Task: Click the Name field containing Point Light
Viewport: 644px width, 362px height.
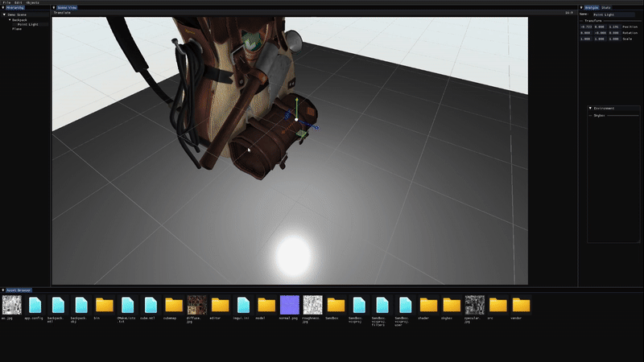Action: pyautogui.click(x=612, y=14)
